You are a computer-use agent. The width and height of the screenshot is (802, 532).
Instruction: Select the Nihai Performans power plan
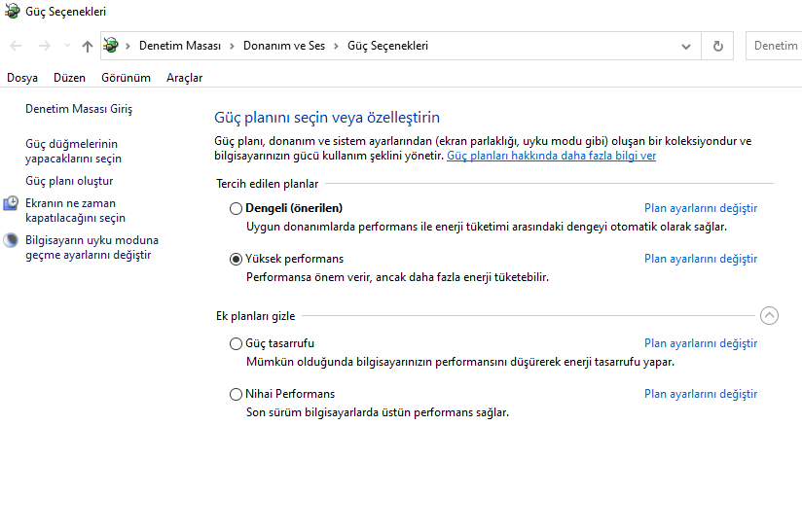(x=236, y=394)
